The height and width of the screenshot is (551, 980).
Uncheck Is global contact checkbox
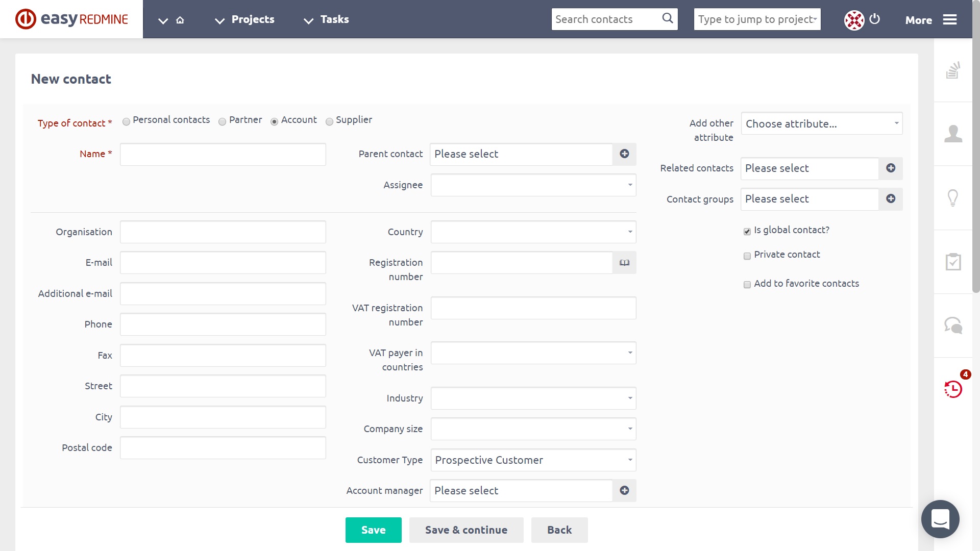(x=747, y=232)
